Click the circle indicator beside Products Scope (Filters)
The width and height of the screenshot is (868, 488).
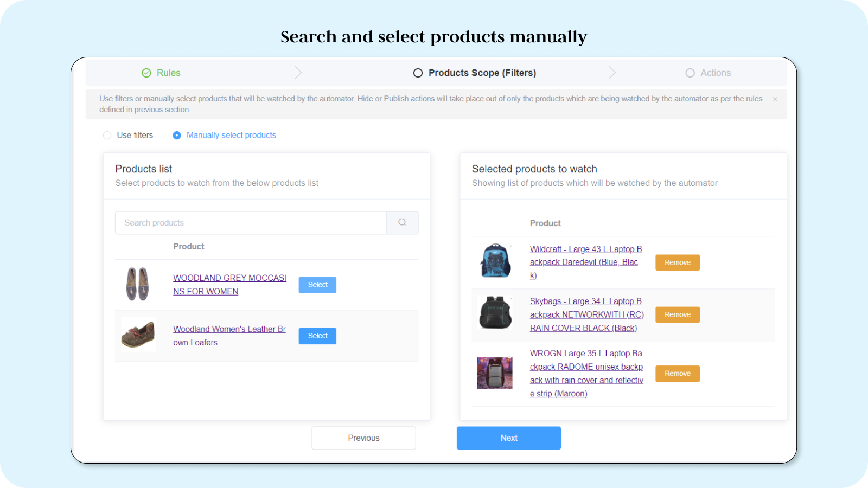(418, 72)
